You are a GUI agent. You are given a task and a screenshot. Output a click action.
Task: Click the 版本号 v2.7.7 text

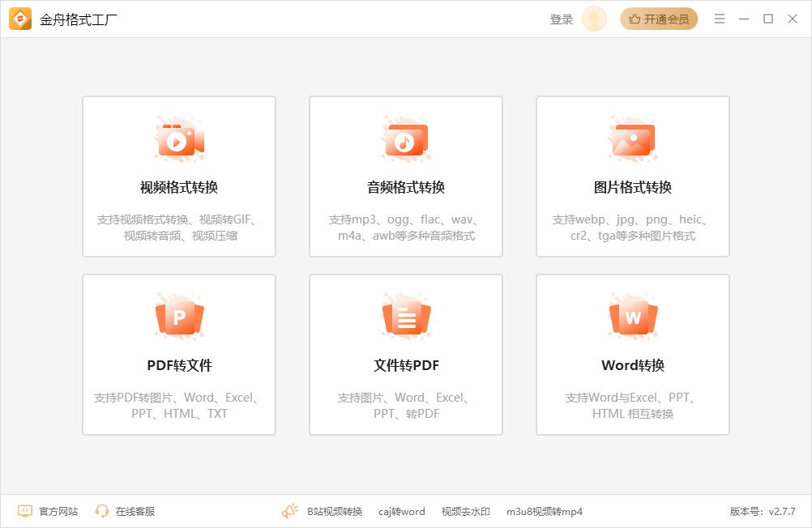(x=763, y=511)
